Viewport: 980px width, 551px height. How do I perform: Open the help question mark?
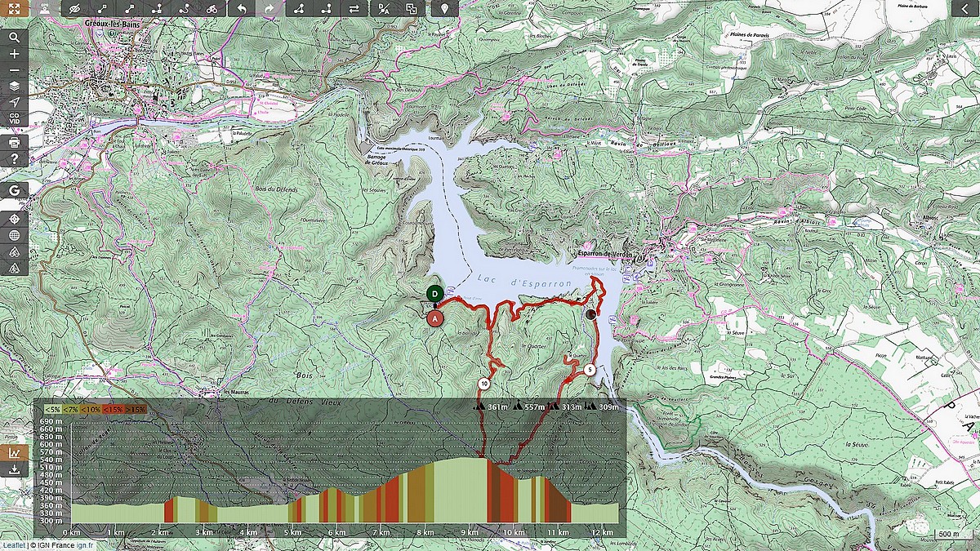14,158
